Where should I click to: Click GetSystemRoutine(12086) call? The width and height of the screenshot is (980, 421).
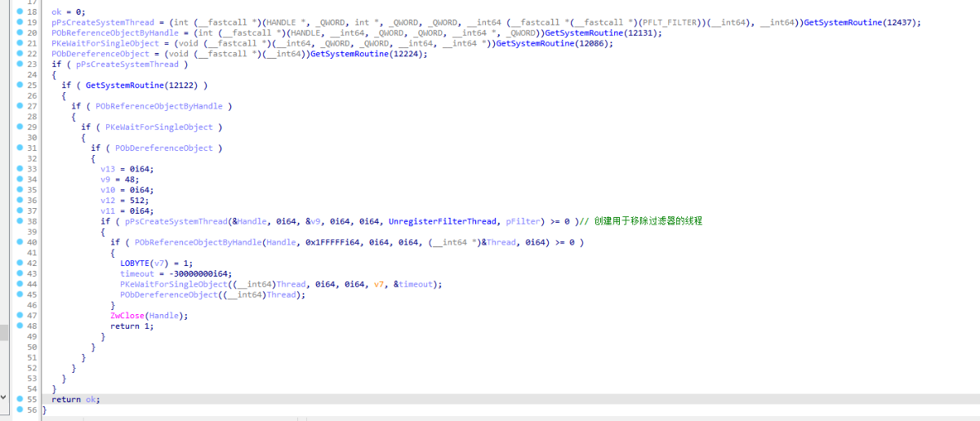pos(554,43)
